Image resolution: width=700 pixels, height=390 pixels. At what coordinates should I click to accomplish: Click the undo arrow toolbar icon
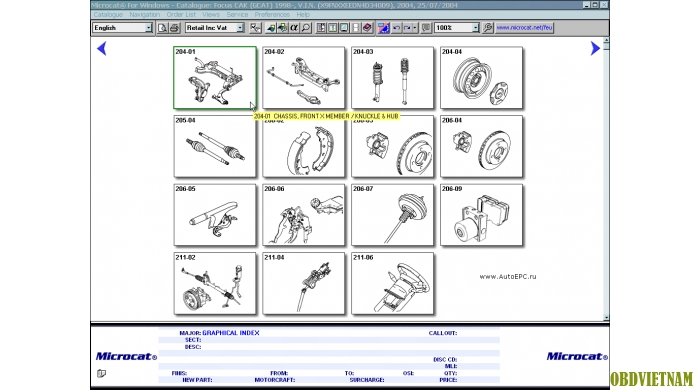tap(396, 28)
